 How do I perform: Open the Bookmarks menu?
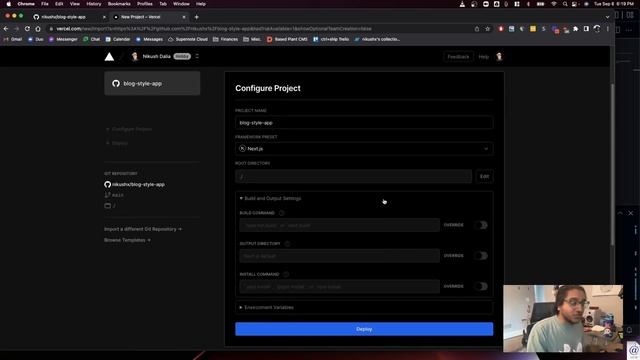pos(119,4)
